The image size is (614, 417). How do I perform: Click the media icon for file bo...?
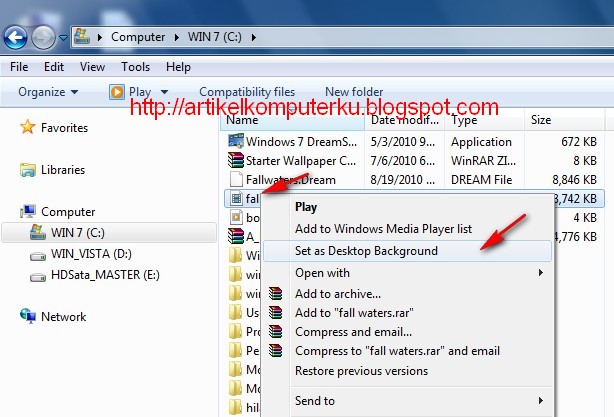click(236, 217)
